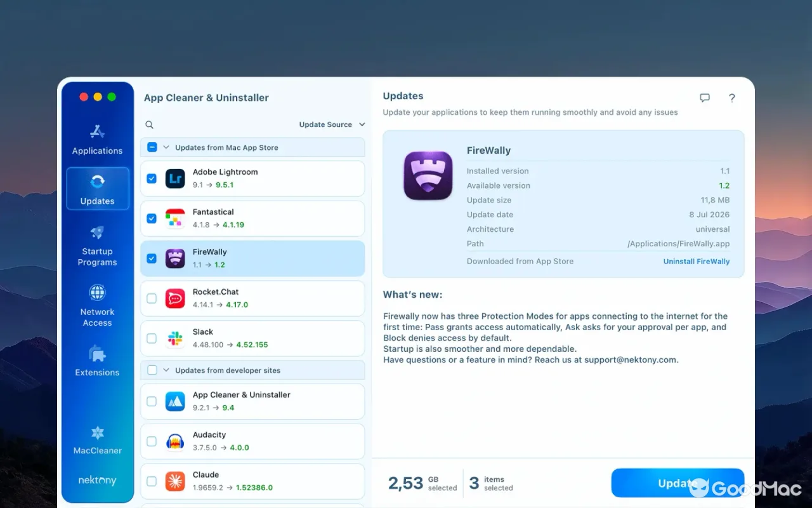Click the large FireWally detail icon
The width and height of the screenshot is (812, 508).
428,175
